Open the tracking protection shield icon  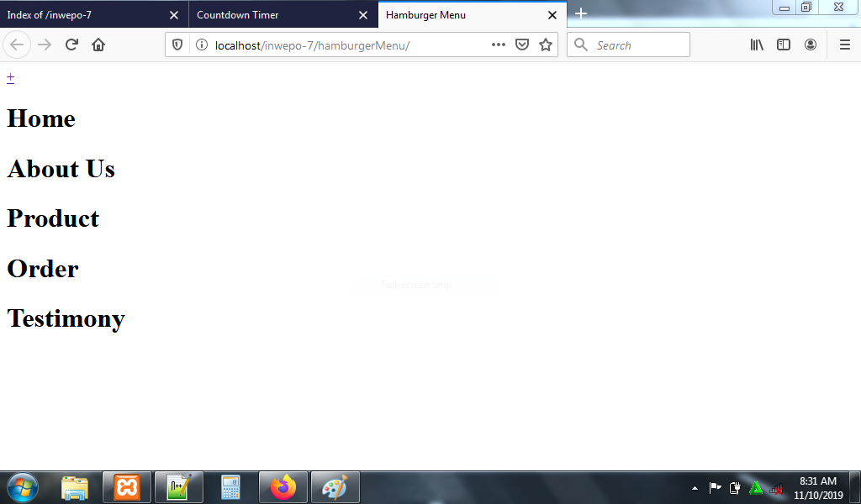click(177, 45)
